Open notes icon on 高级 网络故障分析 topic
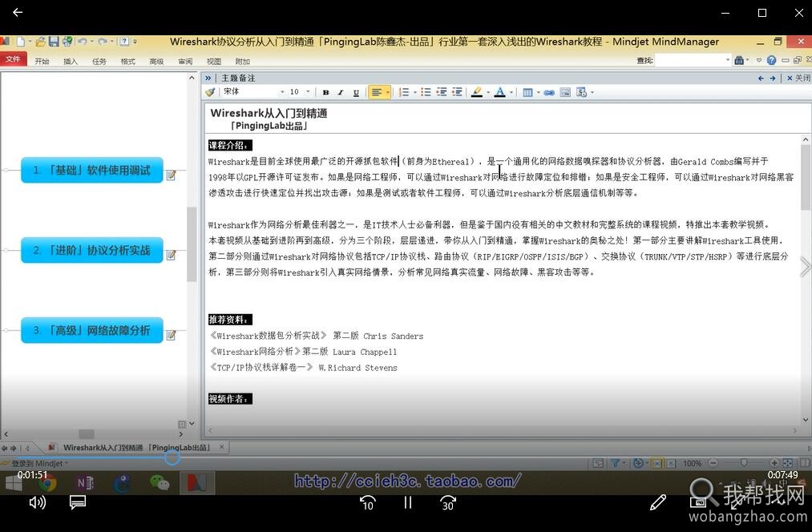812x532 pixels. click(171, 336)
